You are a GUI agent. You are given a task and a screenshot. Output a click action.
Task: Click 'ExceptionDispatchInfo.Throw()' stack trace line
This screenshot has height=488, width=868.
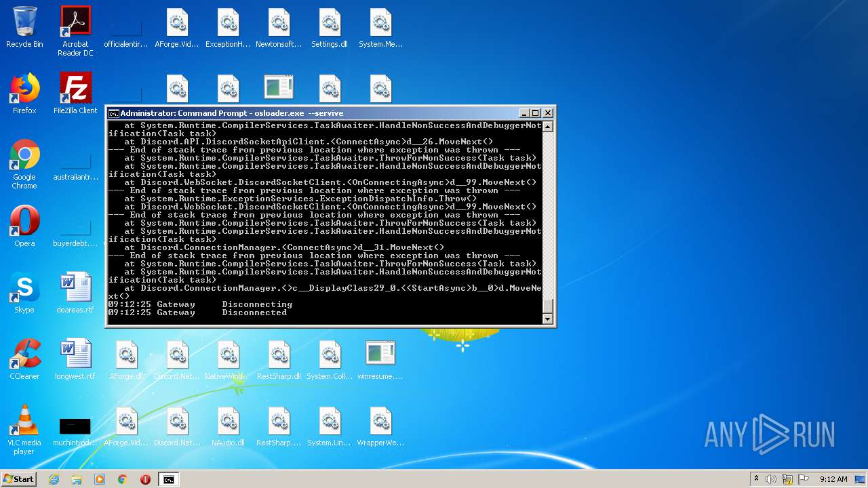(300, 199)
